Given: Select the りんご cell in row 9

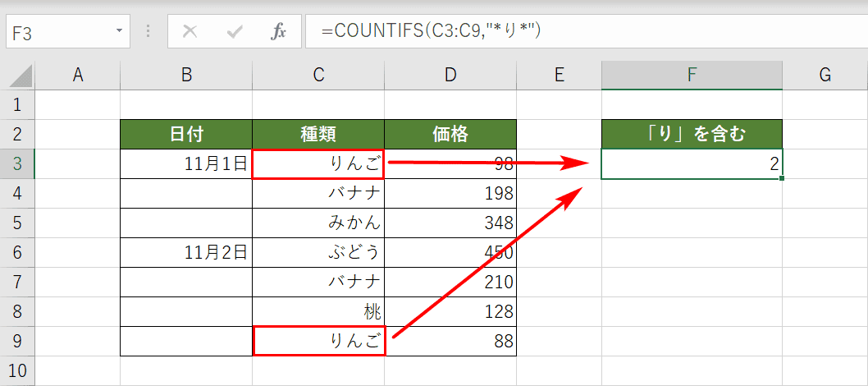Looking at the screenshot, I should (318, 342).
